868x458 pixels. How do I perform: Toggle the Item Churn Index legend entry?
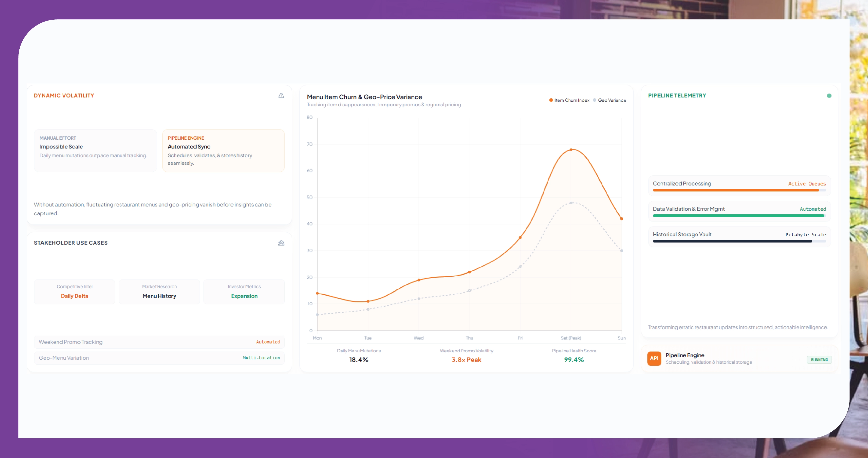click(569, 100)
